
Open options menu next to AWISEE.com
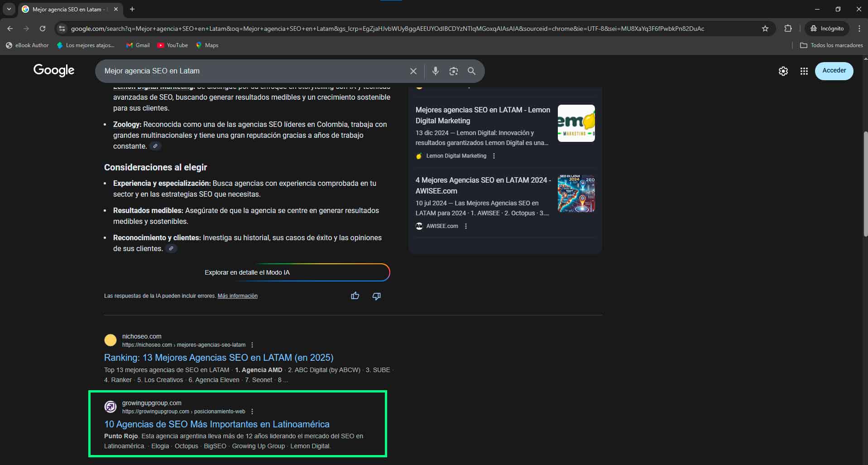pos(466,226)
